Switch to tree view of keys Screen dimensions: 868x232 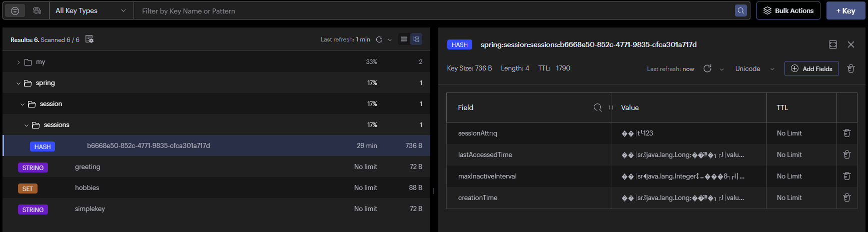coord(416,39)
